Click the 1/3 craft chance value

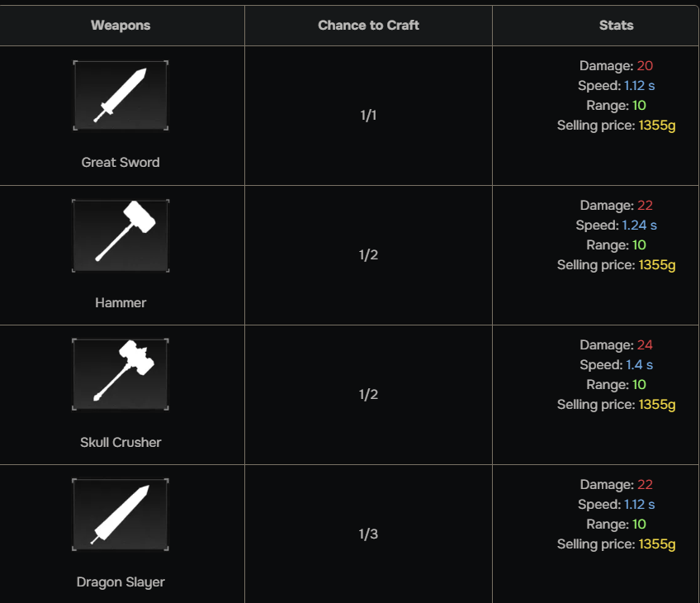(x=368, y=534)
